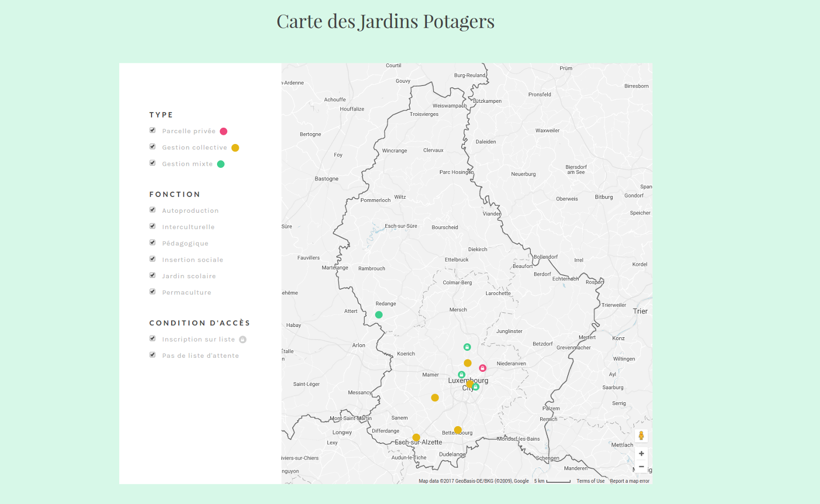Click the Grevenmacher map label

(x=574, y=348)
